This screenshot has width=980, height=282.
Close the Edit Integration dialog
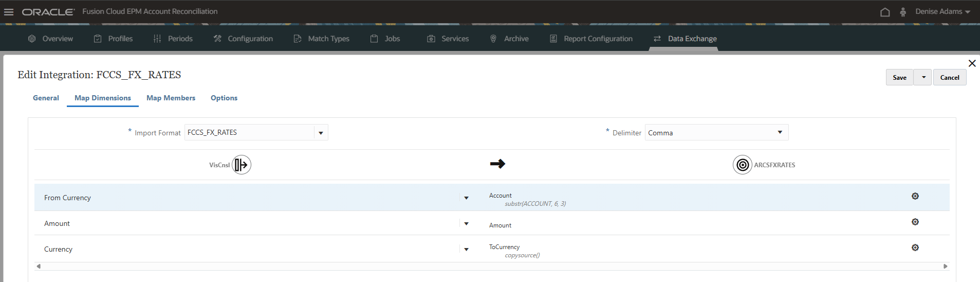[972, 63]
